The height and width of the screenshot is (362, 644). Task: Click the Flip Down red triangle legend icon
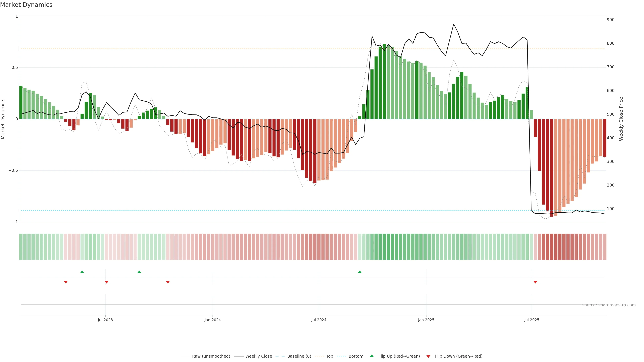[x=428, y=356]
